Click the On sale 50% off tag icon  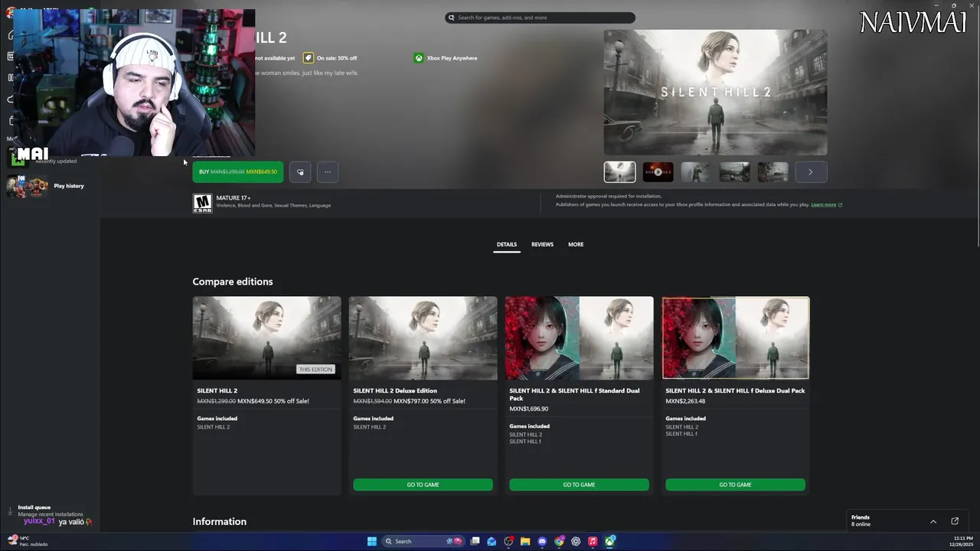point(308,58)
